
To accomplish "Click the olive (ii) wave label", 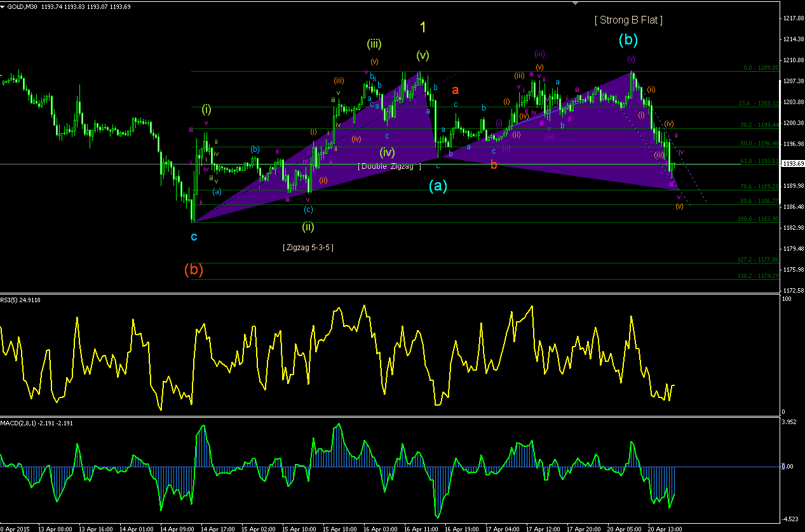I will point(308,226).
